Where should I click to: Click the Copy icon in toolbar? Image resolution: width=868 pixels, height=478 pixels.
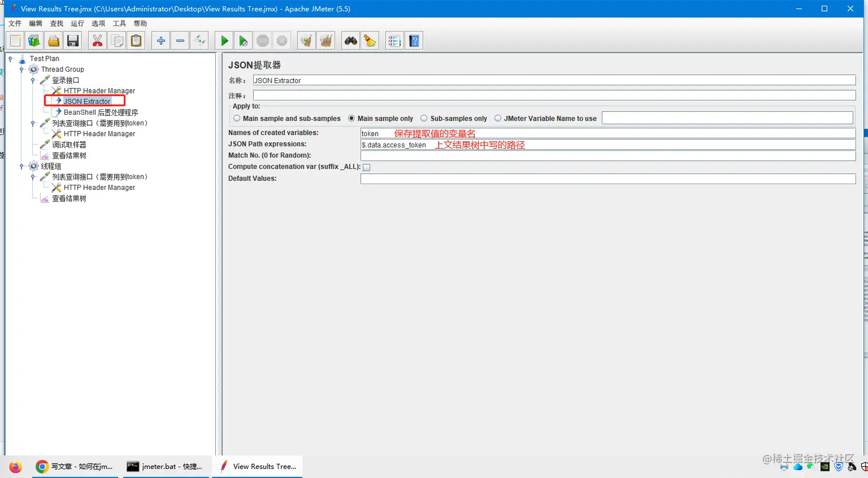[117, 41]
